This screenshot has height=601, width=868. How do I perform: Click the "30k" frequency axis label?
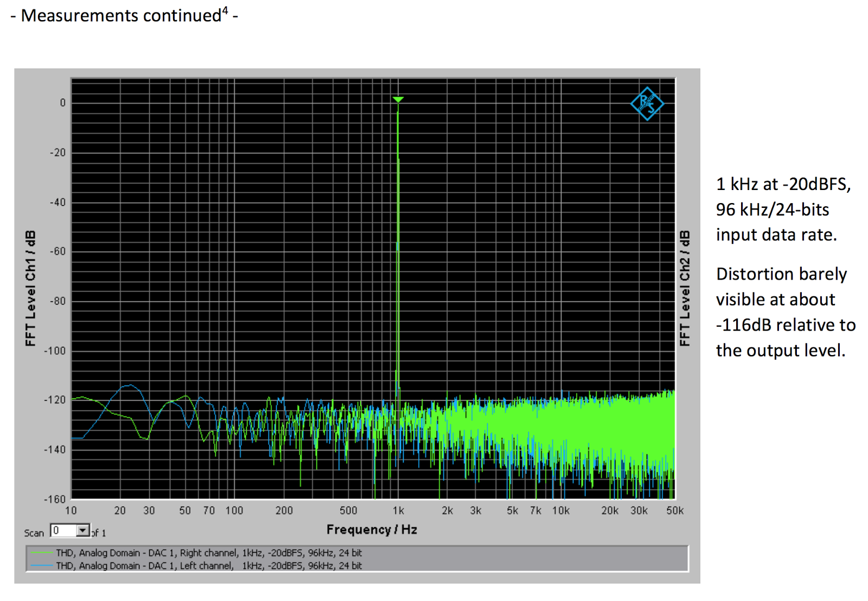639,510
